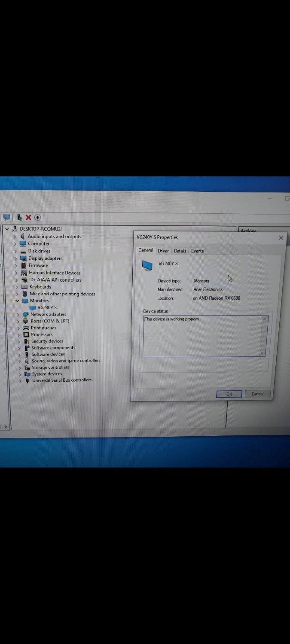Screen dimensions: 290x644
Task: Click the 'Monitors' device type value in dialog
Action: (x=201, y=281)
